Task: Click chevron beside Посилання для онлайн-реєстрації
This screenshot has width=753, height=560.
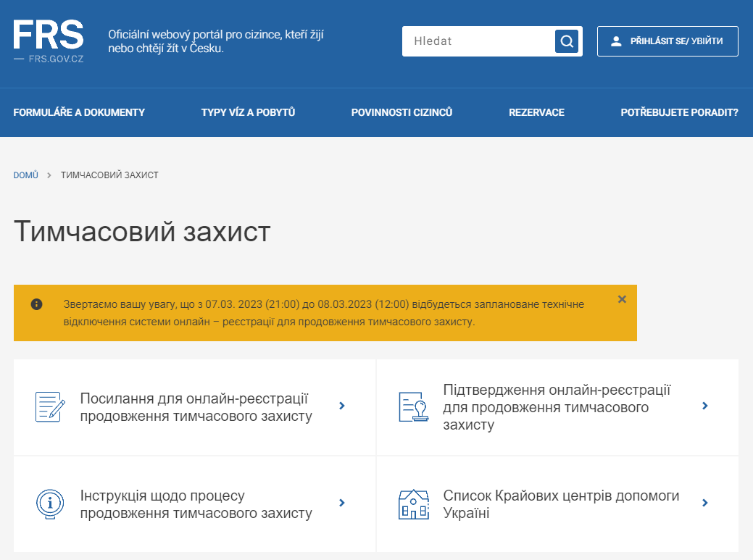Action: pos(342,406)
